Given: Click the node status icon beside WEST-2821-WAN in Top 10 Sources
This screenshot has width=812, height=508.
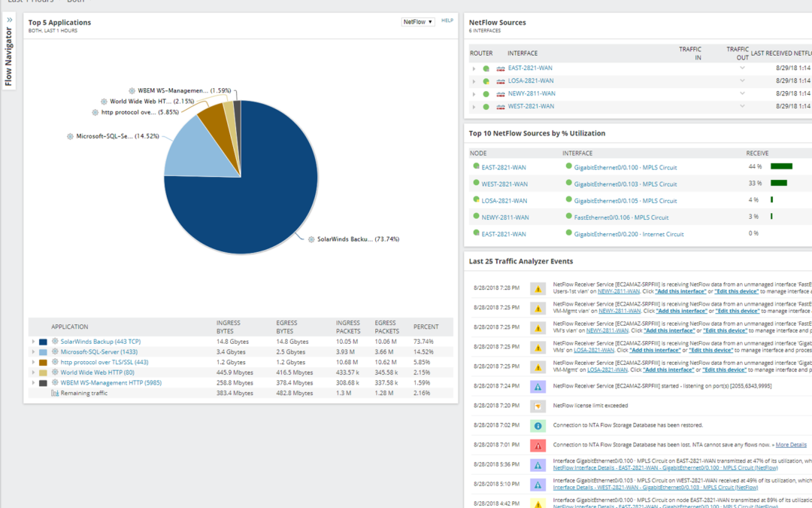Looking at the screenshot, I should (476, 183).
